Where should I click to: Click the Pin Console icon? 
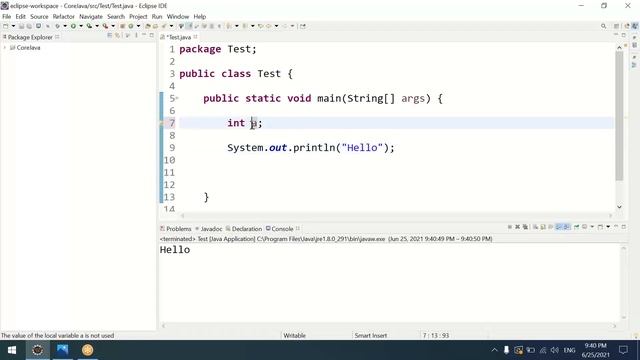click(576, 227)
